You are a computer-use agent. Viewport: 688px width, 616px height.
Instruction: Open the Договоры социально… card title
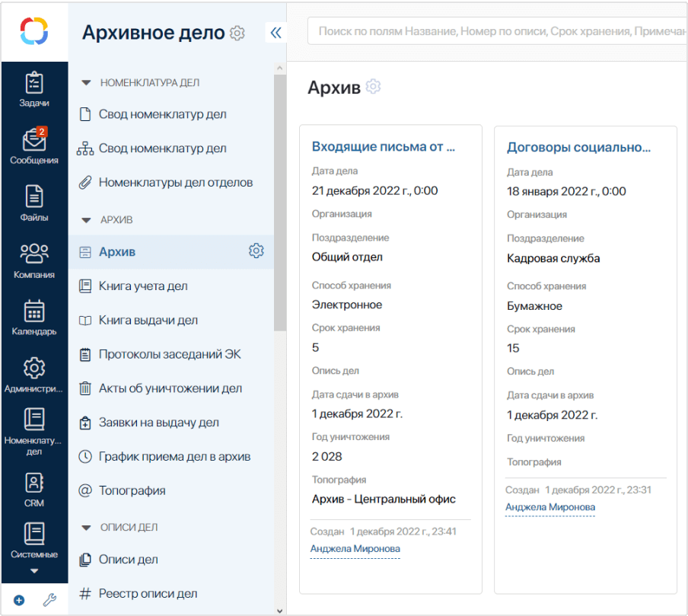[x=578, y=148]
